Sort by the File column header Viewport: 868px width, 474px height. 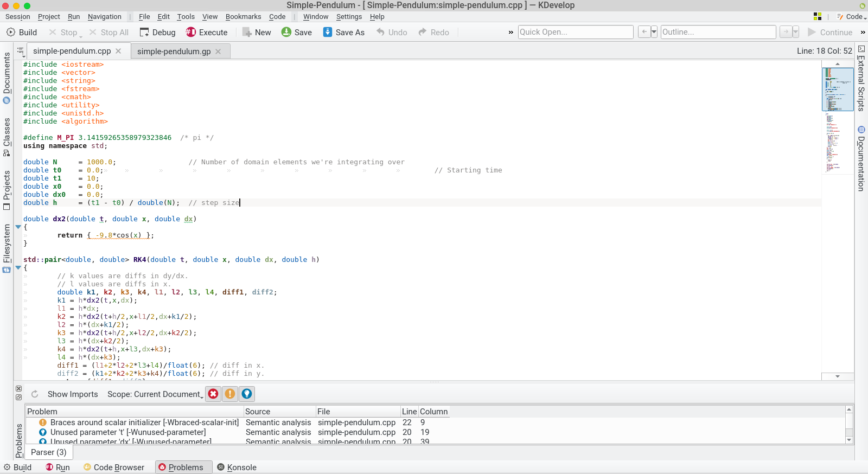(358, 412)
